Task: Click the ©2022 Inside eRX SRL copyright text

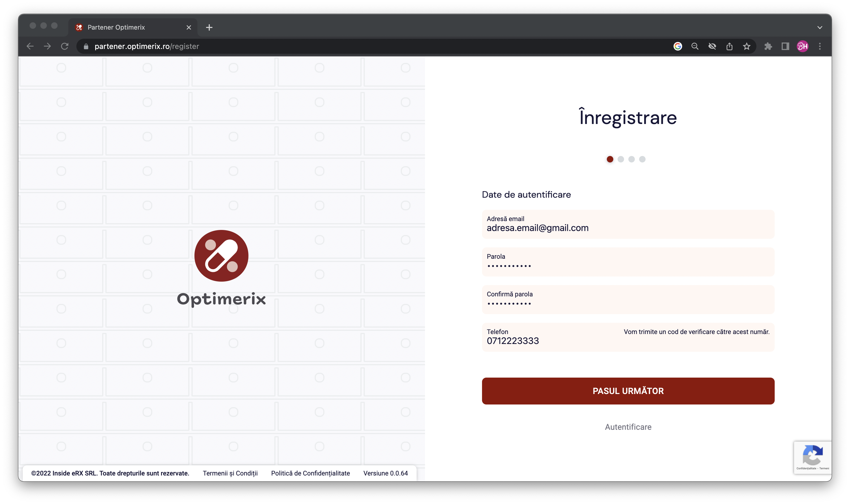Action: 110,473
